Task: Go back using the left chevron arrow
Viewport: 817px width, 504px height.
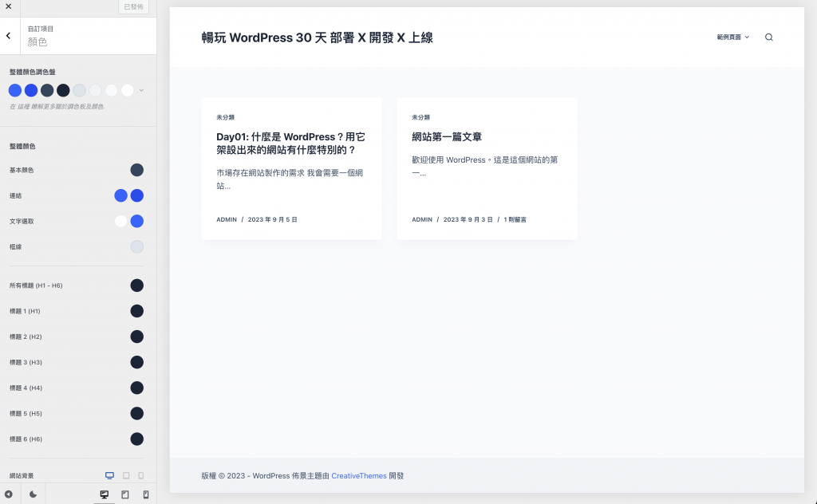Action: pyautogui.click(x=8, y=35)
